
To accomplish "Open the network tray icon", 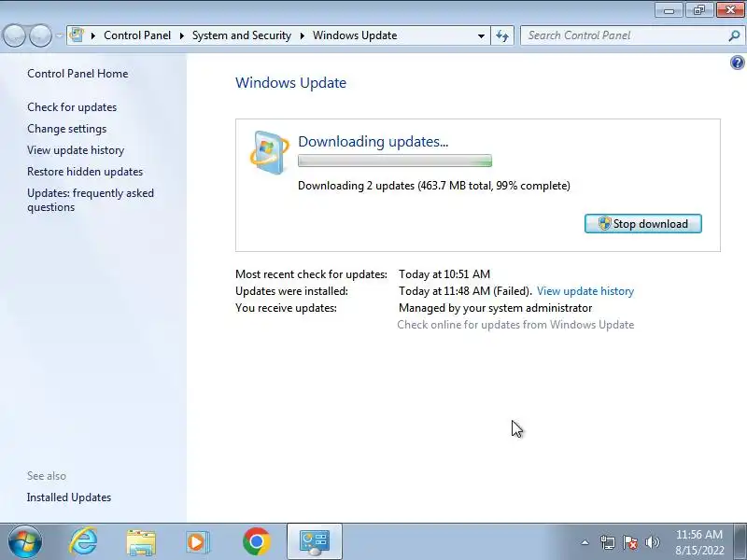I will [x=608, y=542].
